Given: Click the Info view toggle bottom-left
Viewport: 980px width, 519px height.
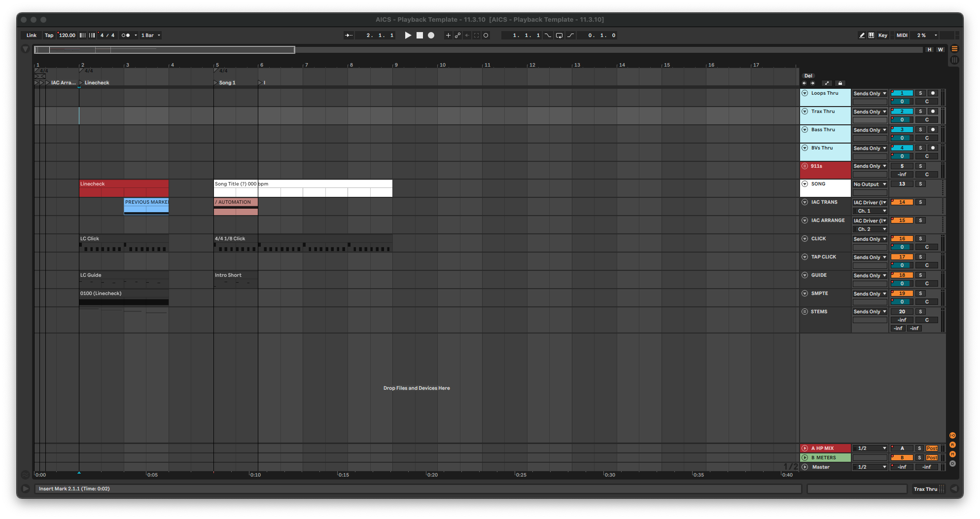Looking at the screenshot, I should [x=25, y=489].
